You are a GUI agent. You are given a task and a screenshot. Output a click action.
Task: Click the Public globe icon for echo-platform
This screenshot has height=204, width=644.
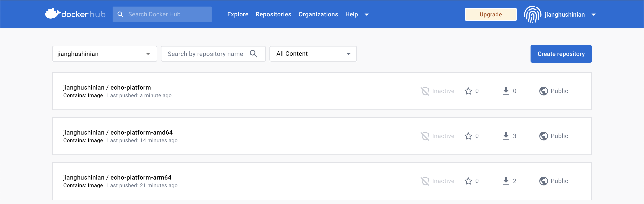pos(543,91)
